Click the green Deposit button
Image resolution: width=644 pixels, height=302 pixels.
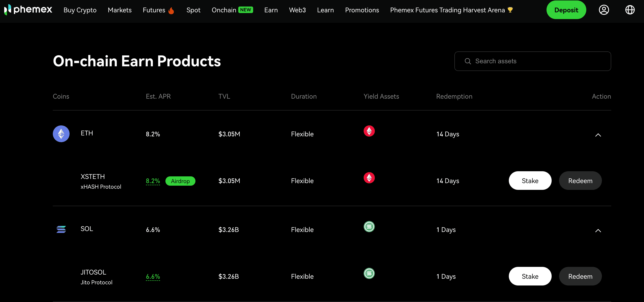[x=566, y=10]
